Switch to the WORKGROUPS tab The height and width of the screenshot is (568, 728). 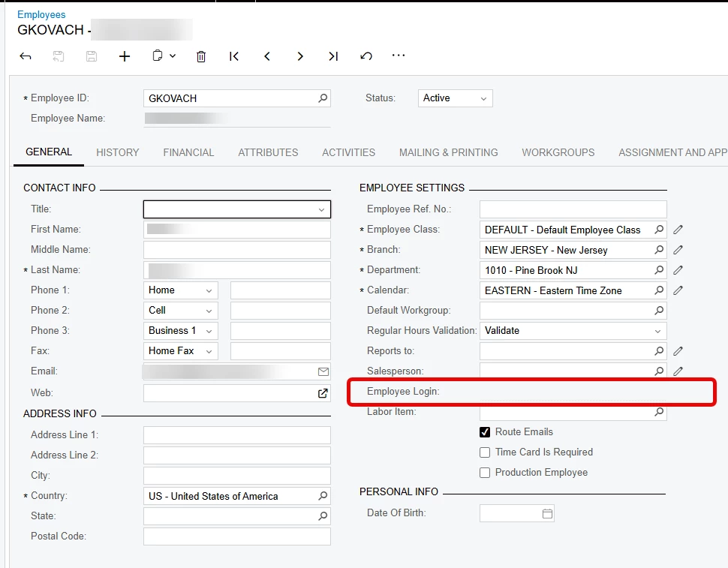pyautogui.click(x=558, y=152)
